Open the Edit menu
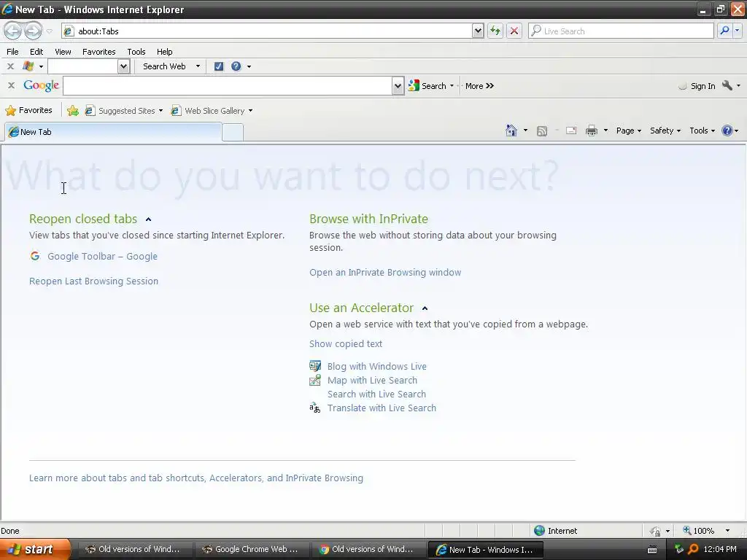 coord(36,52)
